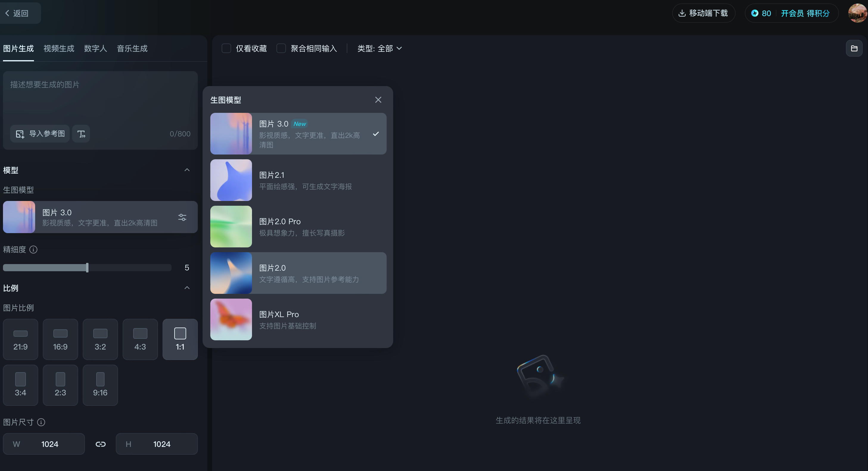Image resolution: width=868 pixels, height=471 pixels.
Task: Click the text style T icon
Action: coord(81,134)
